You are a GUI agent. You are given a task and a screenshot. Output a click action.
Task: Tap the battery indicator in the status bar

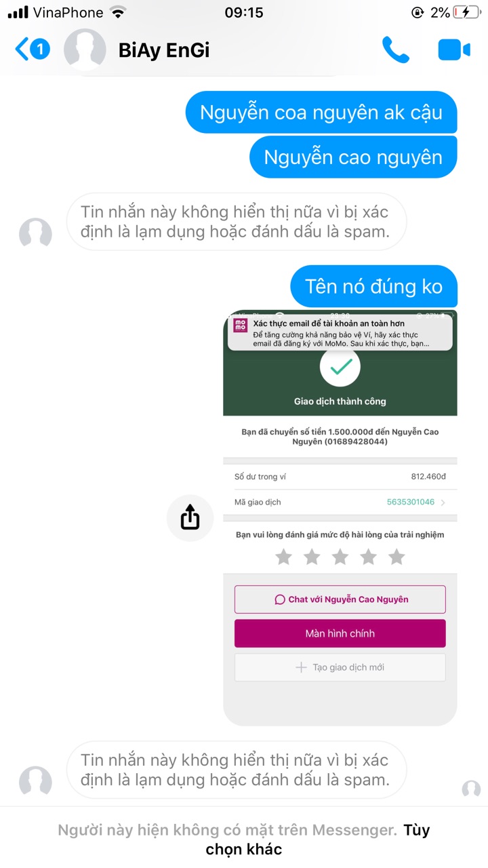pyautogui.click(x=467, y=12)
